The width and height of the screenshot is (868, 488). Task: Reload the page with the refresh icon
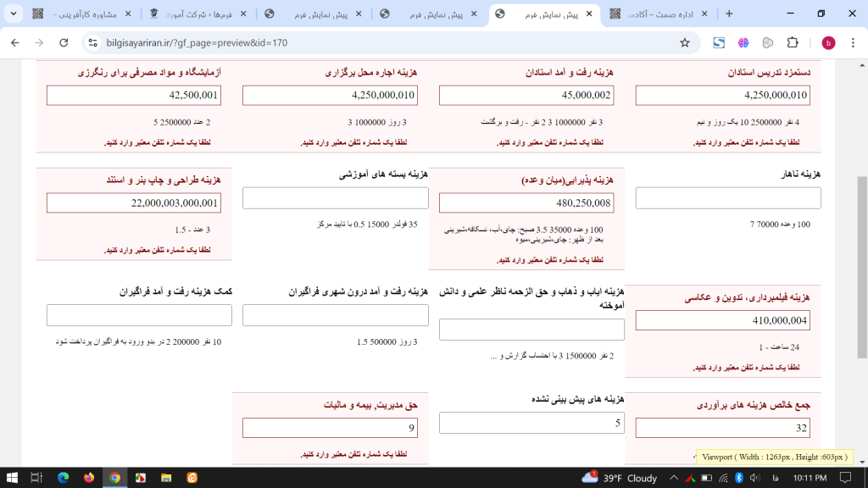[x=64, y=42]
